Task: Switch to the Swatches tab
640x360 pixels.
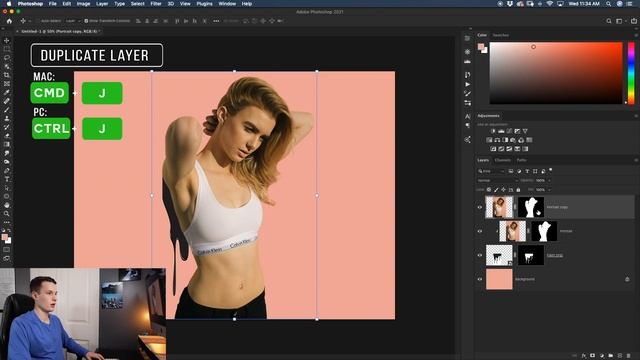Action: [500, 36]
